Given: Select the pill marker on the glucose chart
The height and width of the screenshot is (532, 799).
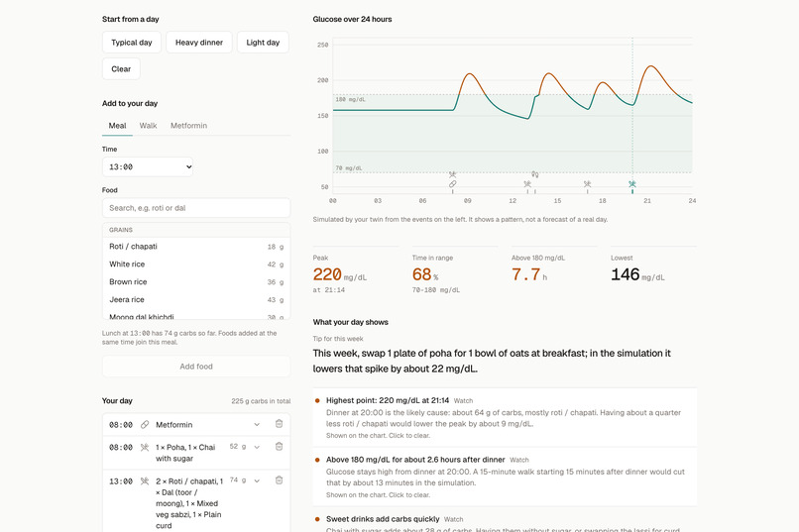Looking at the screenshot, I should [452, 184].
